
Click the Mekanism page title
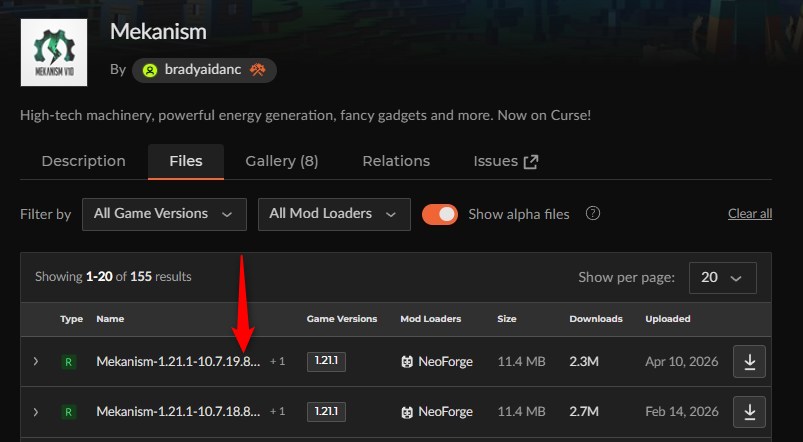click(158, 32)
